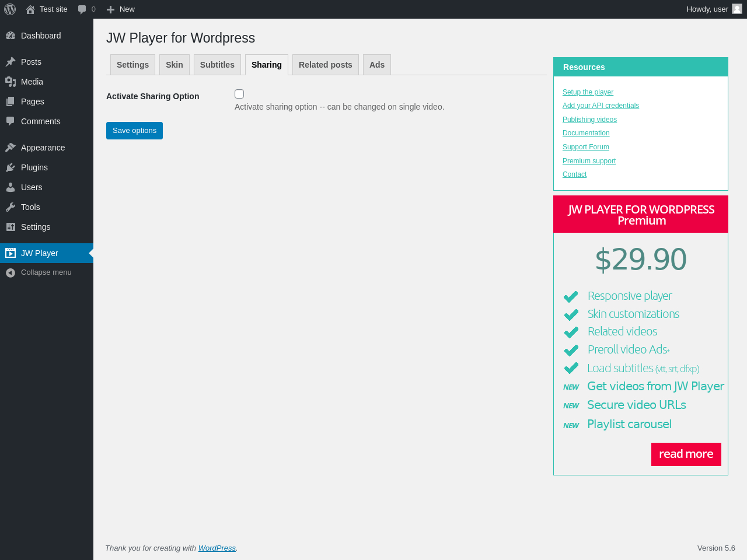Open Settings in the sidebar menu

[47, 227]
